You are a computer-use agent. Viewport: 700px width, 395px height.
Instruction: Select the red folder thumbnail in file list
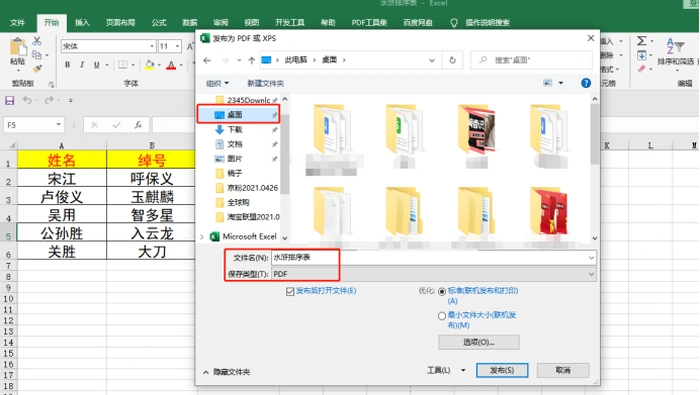(x=549, y=211)
